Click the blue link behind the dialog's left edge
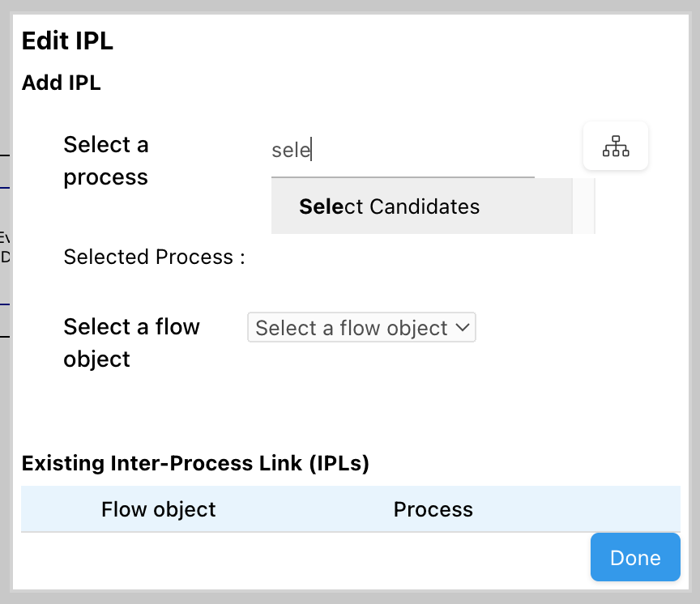Viewport: 700px width, 604px height. tap(5, 188)
